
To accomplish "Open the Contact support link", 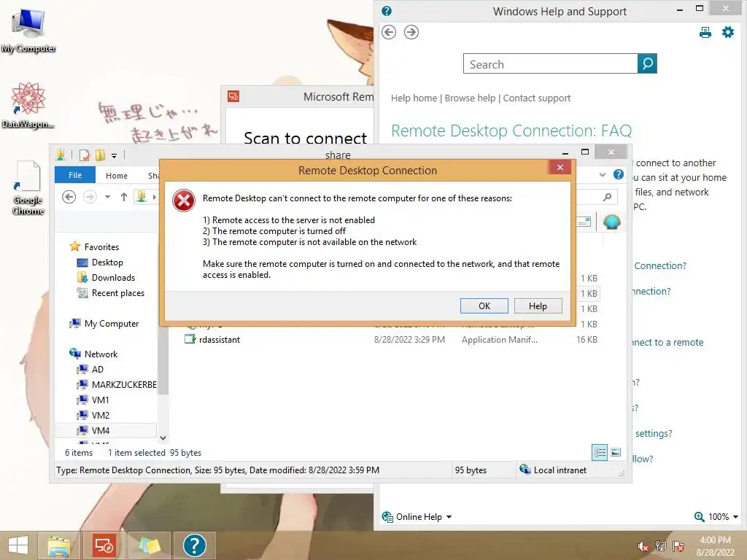I will [537, 98].
